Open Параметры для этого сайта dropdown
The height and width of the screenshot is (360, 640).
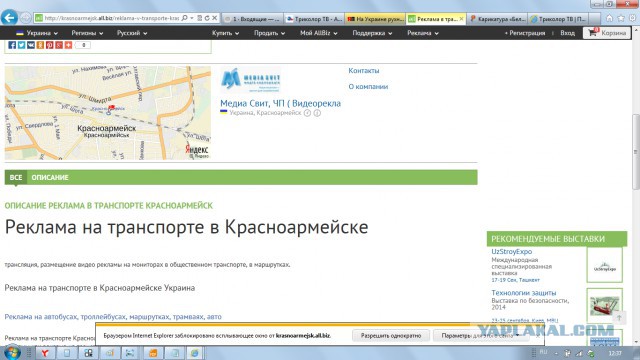click(480, 336)
